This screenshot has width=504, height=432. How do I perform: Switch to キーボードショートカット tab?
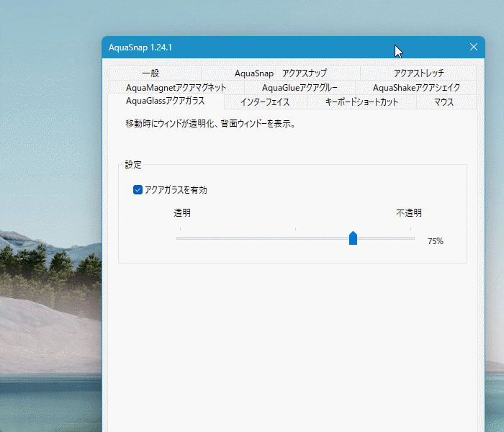click(x=362, y=102)
